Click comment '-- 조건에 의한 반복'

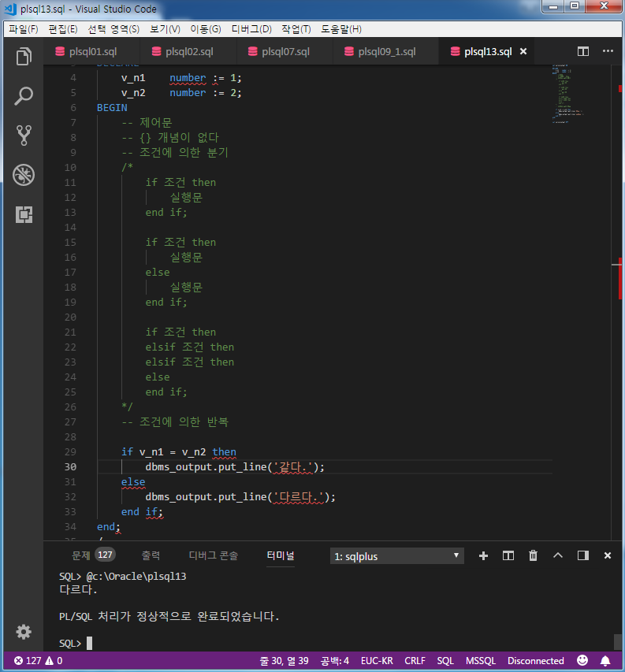[x=175, y=421]
